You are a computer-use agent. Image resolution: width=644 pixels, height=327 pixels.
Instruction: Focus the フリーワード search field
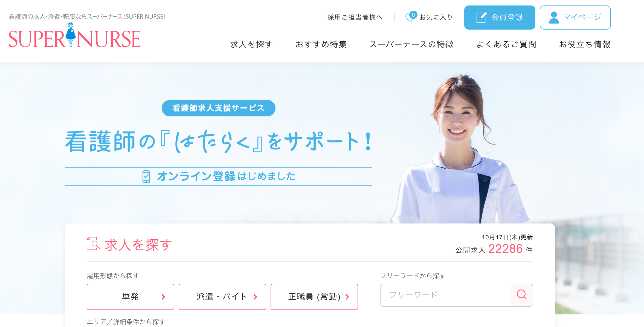[x=446, y=295]
